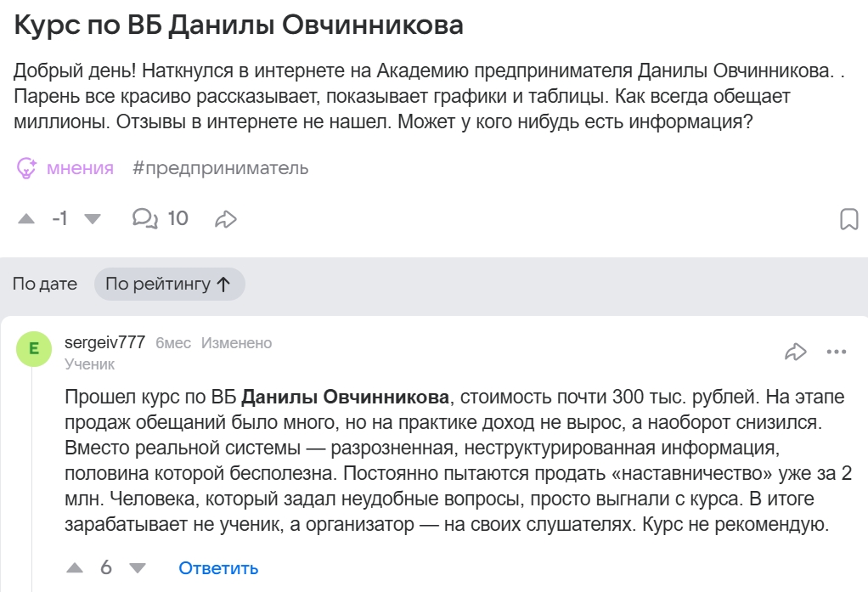Bookmark this post

point(848,219)
